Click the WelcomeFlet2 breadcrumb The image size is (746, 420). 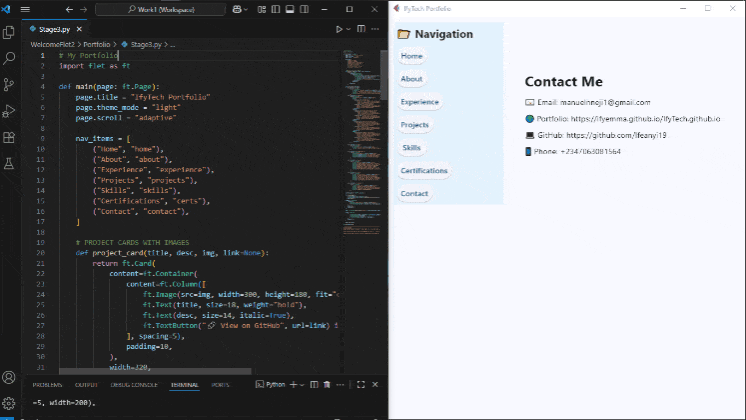(53, 44)
